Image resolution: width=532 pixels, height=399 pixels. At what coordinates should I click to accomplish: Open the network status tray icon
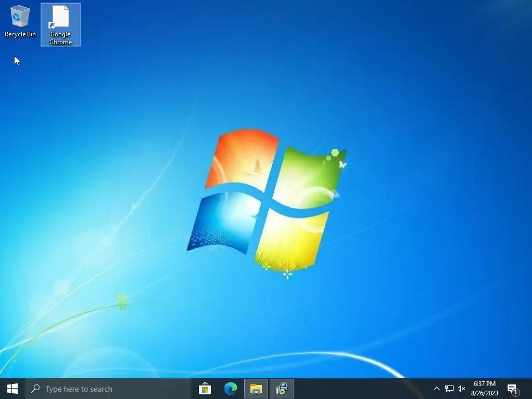pyautogui.click(x=449, y=389)
